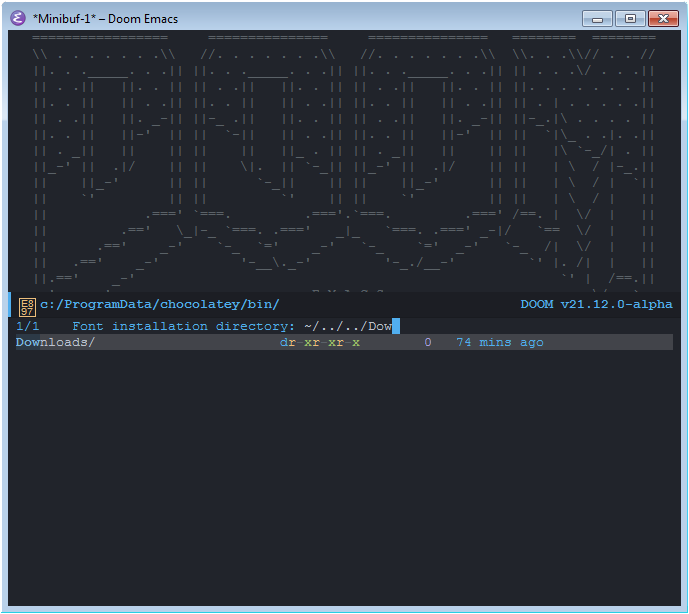Select the Downloads/ completion candidate
The image size is (689, 614).
click(x=344, y=342)
